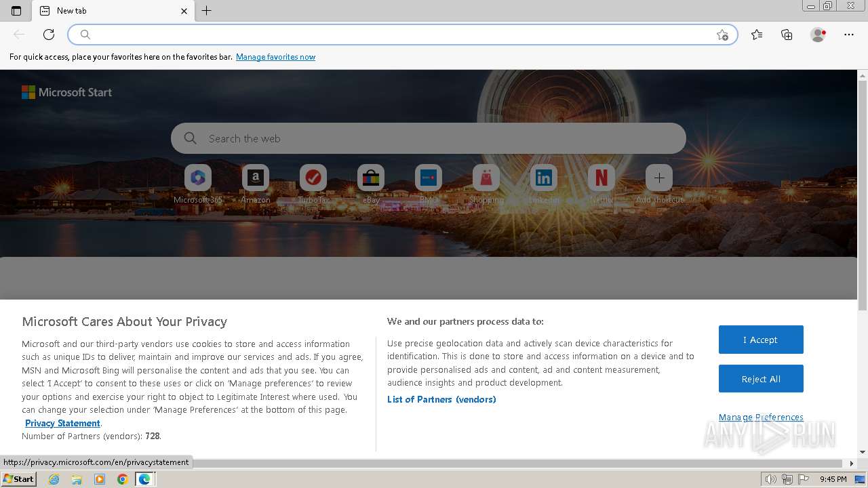Open List of Partners (vendors) link
The height and width of the screenshot is (488, 868).
(x=441, y=399)
